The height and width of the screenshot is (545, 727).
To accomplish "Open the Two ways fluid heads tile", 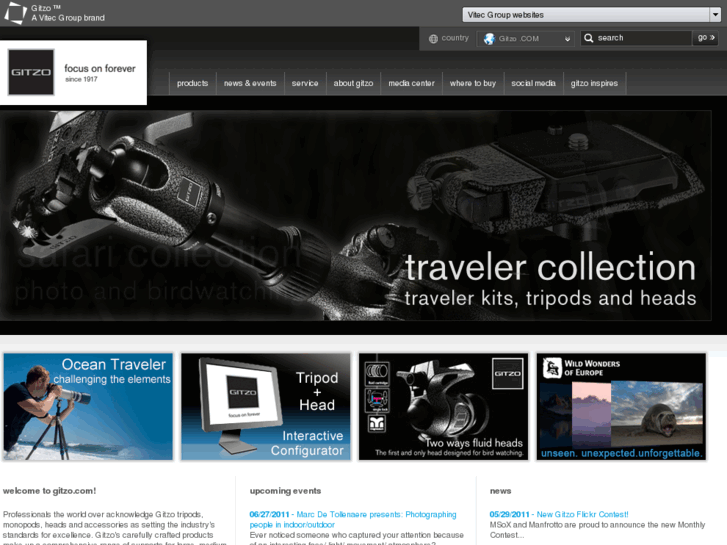I will click(443, 407).
